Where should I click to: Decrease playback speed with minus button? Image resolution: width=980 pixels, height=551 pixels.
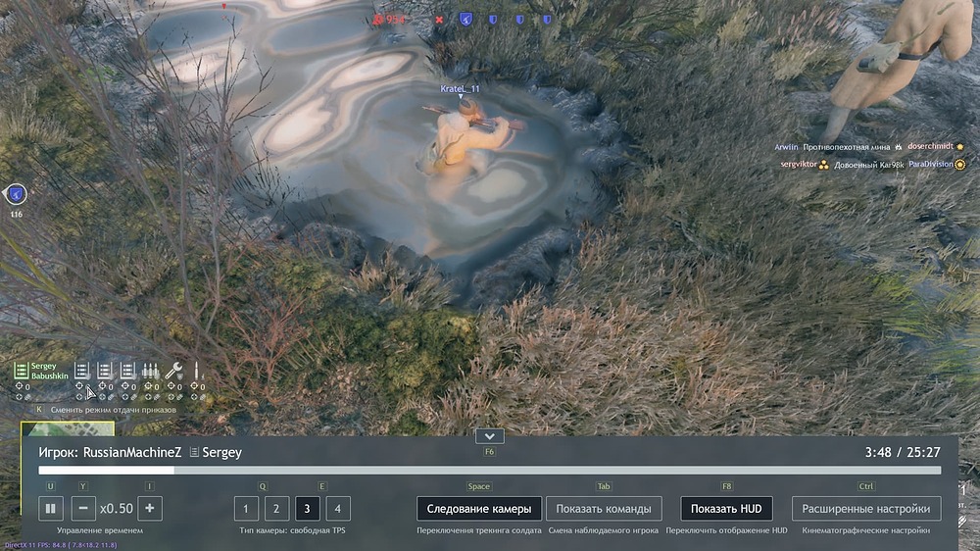click(x=82, y=509)
